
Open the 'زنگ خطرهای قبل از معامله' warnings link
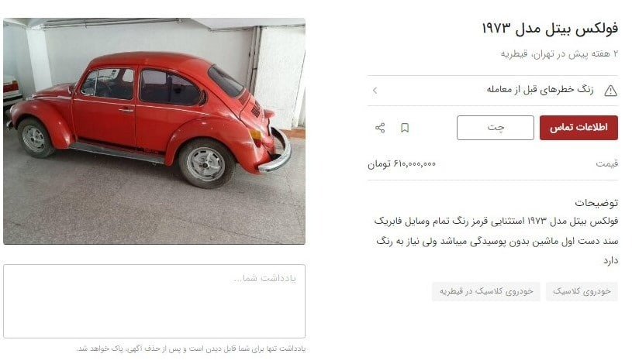[x=540, y=90]
